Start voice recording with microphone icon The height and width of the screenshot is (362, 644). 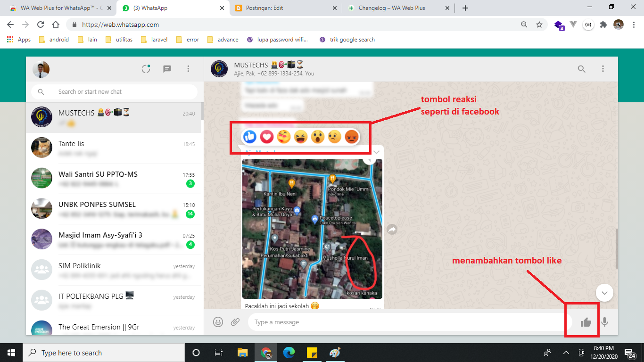[604, 322]
